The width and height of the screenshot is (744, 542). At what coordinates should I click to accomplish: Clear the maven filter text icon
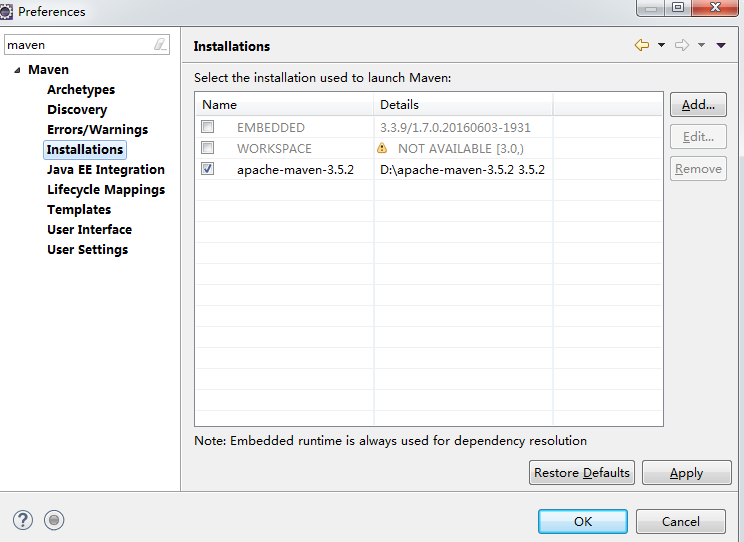pos(160,45)
